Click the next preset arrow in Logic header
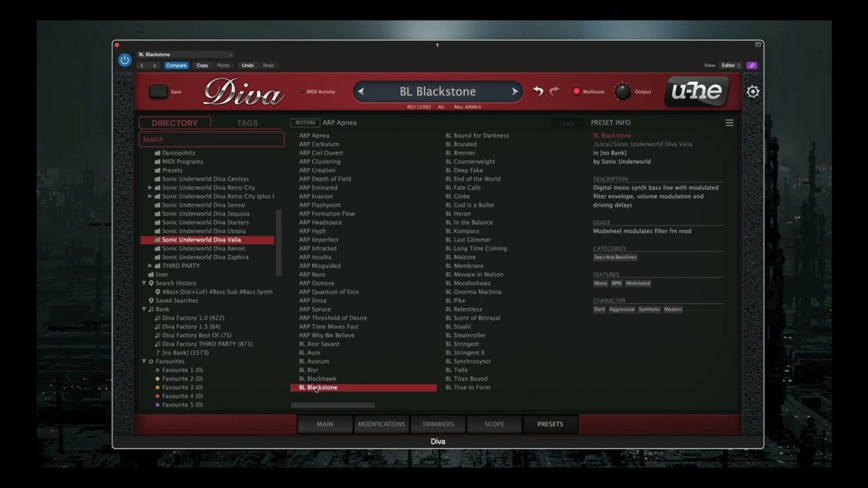The height and width of the screenshot is (488, 868). (x=155, y=66)
